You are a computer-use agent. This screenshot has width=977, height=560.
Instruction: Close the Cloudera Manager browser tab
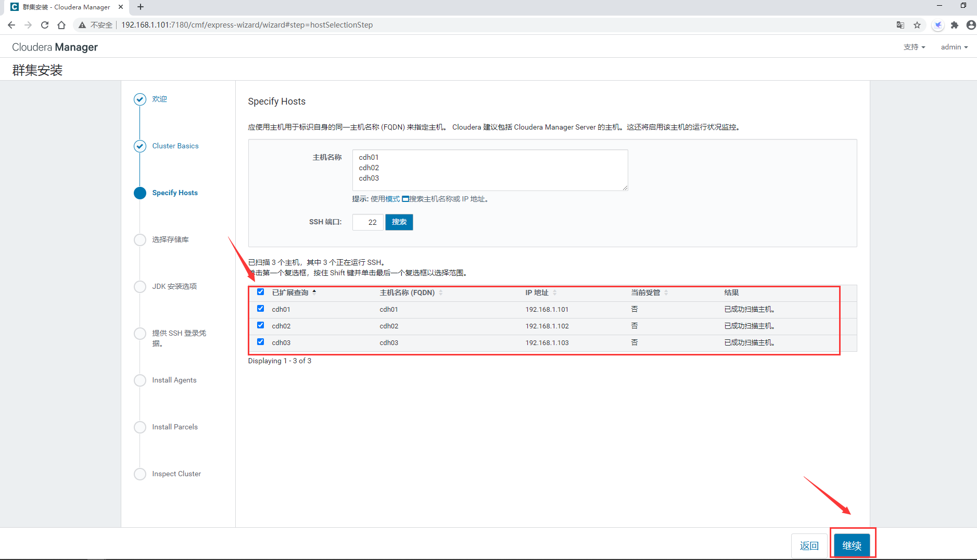pyautogui.click(x=121, y=7)
